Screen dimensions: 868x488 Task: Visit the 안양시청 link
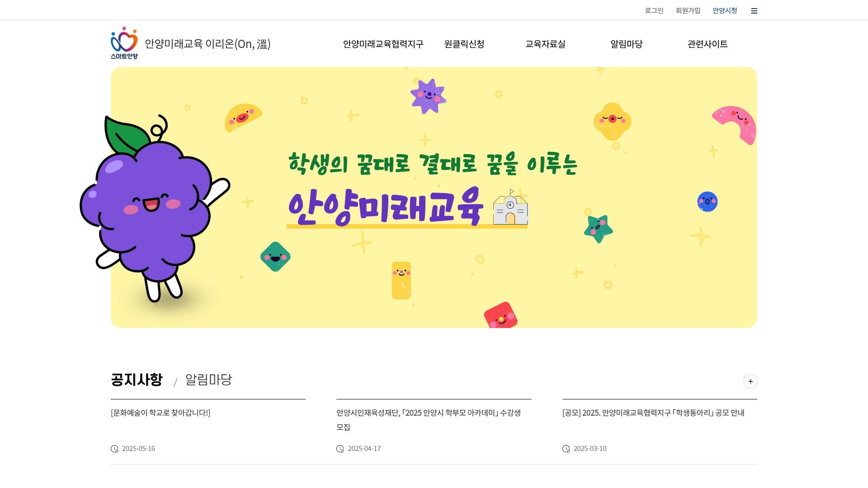(x=725, y=10)
